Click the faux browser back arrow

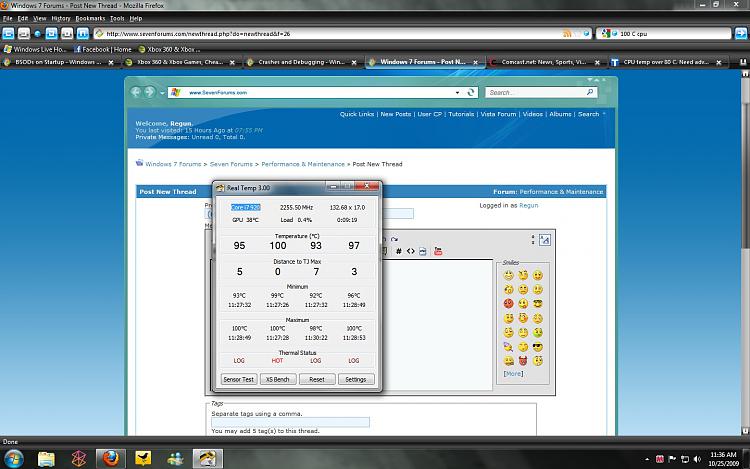coord(135,92)
